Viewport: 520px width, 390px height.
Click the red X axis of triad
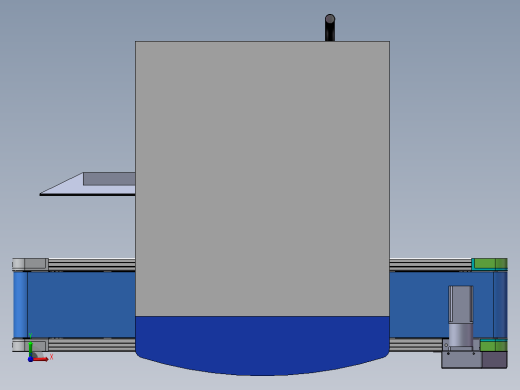coord(41,359)
